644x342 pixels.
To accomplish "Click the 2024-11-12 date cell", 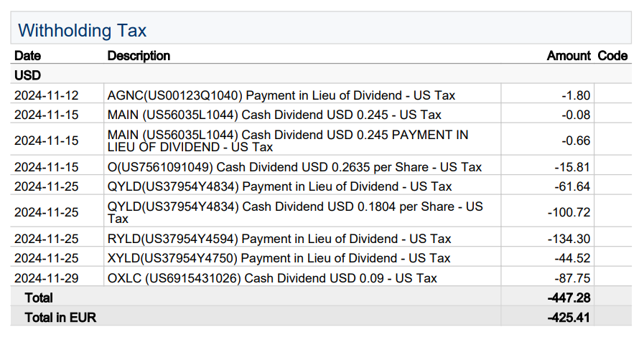I will pos(46,95).
